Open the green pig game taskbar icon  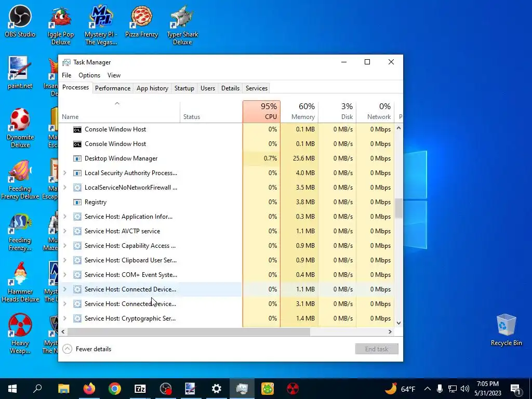click(268, 389)
